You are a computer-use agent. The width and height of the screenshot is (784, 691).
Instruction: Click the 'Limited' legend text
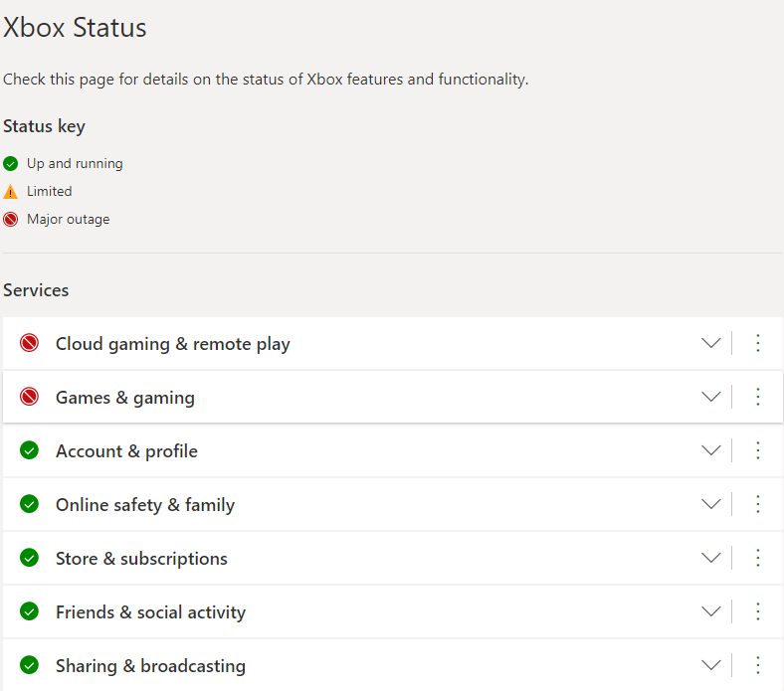pyautogui.click(x=50, y=191)
